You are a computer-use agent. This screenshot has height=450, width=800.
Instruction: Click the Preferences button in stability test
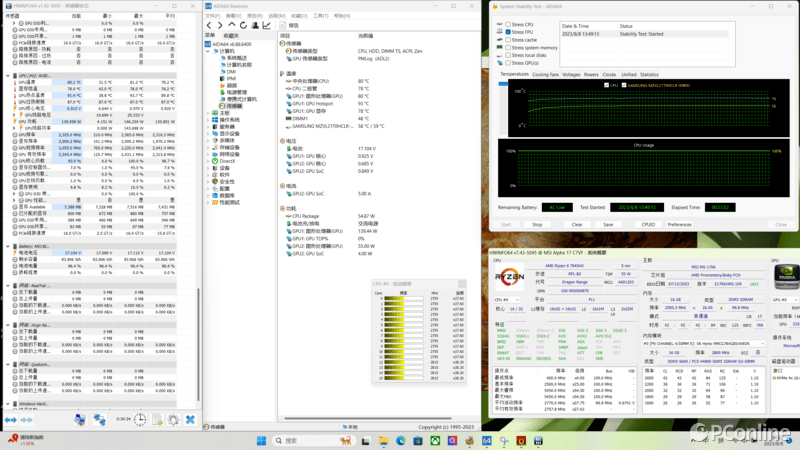pos(679,224)
